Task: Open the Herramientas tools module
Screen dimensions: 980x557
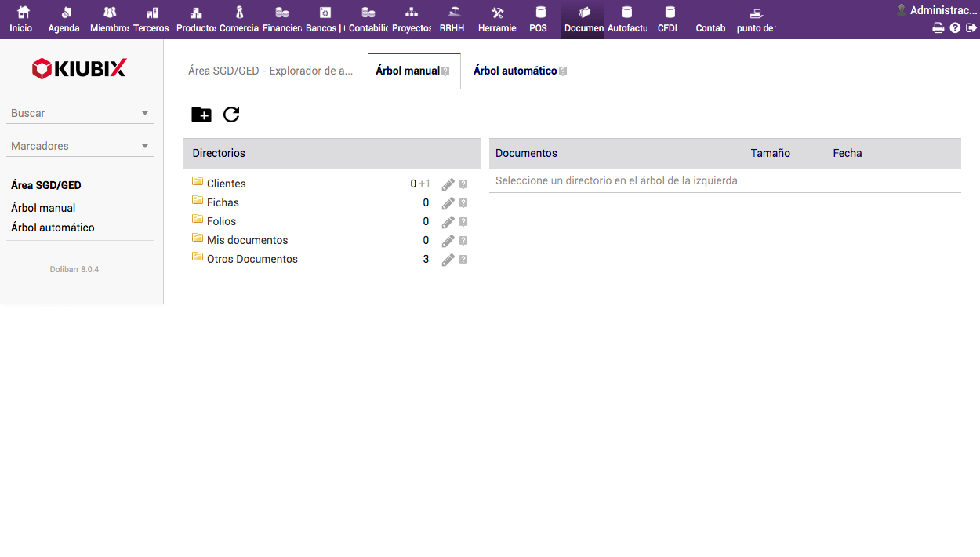Action: pos(497,20)
